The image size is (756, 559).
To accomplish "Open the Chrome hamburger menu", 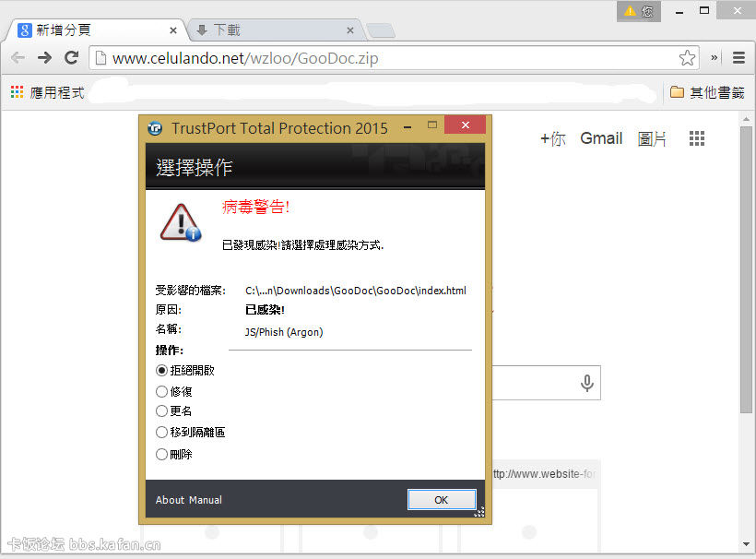I will tap(738, 58).
